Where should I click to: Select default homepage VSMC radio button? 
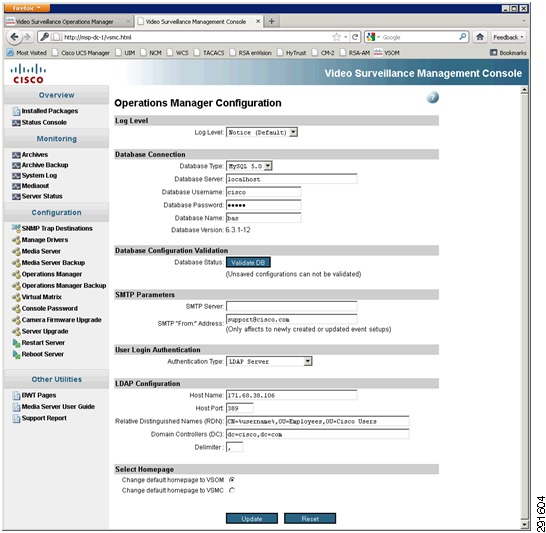232,491
